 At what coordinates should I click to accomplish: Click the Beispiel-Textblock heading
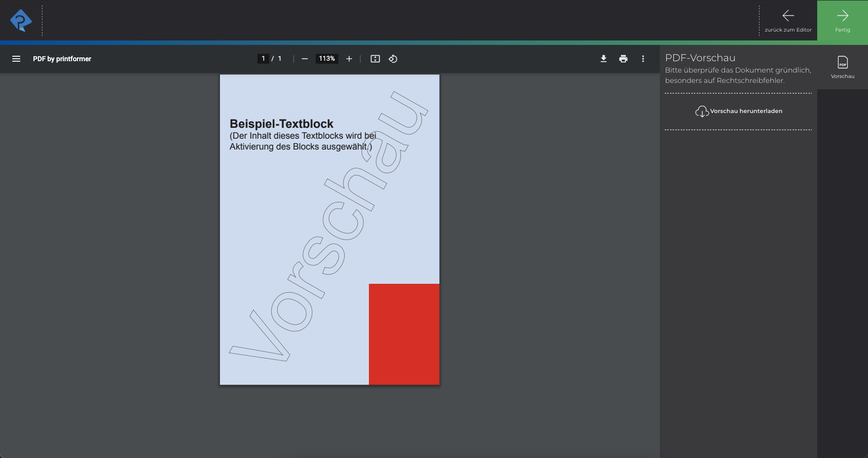[282, 124]
